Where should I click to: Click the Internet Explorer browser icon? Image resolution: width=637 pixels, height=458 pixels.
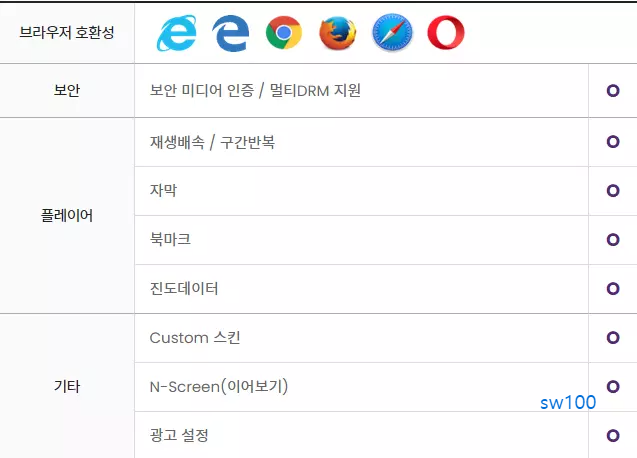point(177,33)
